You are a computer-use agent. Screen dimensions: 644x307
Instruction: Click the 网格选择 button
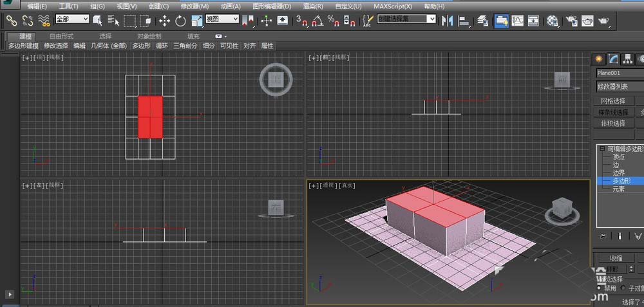point(613,101)
